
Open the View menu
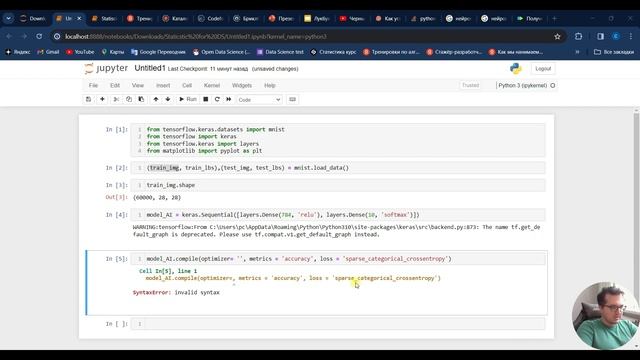[x=138, y=85]
